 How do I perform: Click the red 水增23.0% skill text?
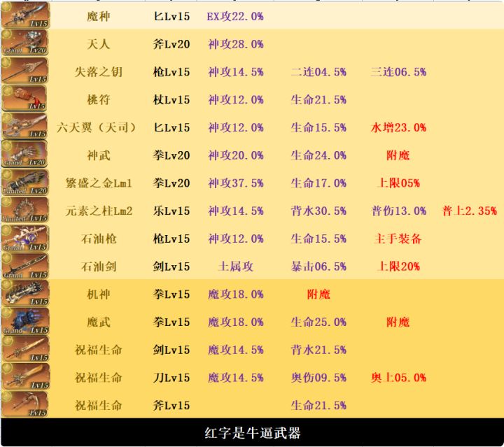pos(398,127)
